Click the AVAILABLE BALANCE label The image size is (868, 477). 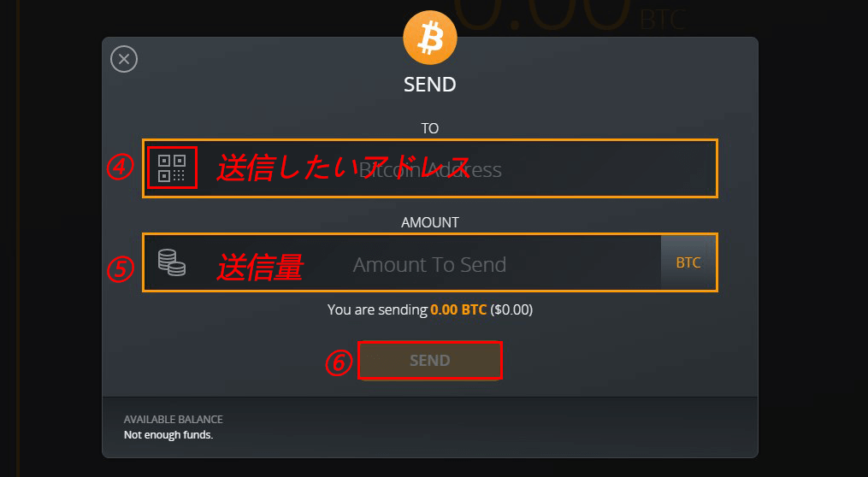(174, 420)
